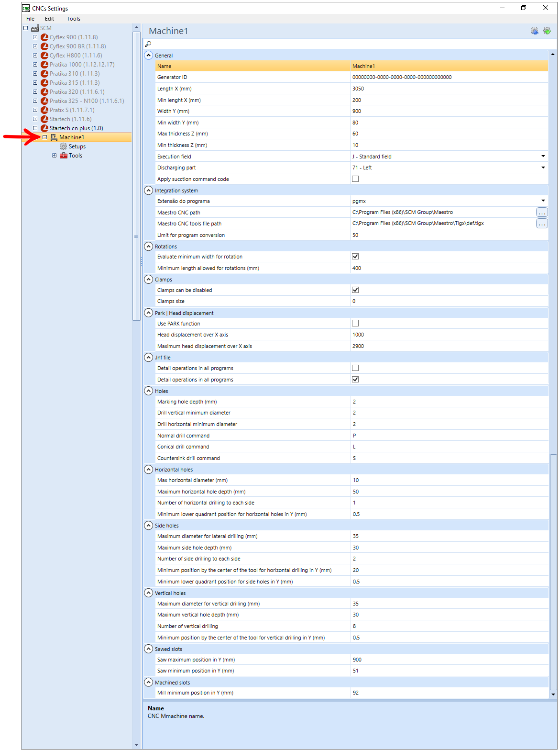The height and width of the screenshot is (751, 560).
Task: Click the properties panel vertical scrollbar thumb
Action: click(x=553, y=572)
